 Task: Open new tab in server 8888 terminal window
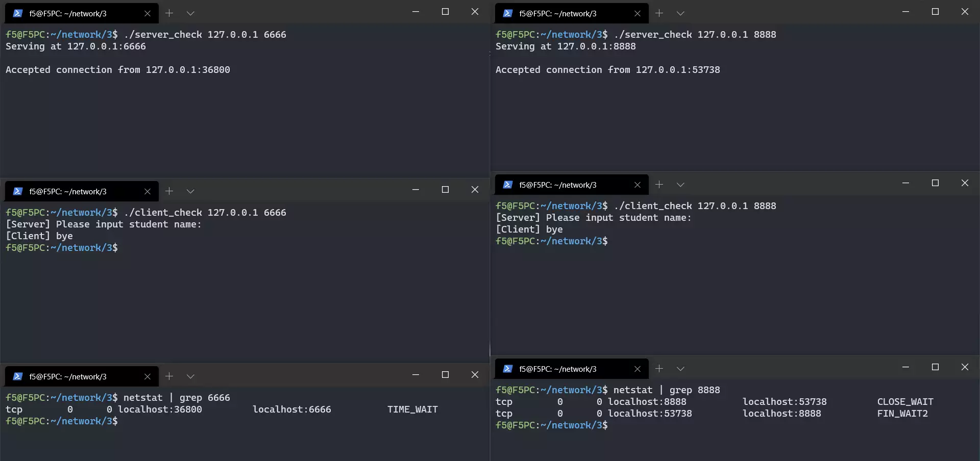pos(659,13)
